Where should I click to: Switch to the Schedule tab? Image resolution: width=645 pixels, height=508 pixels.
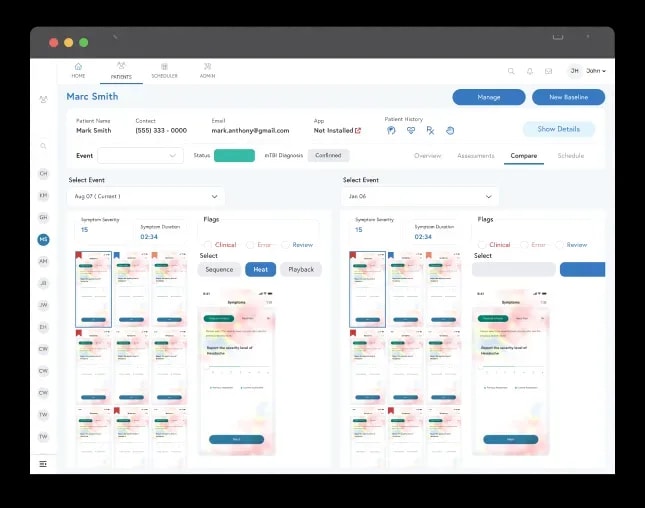point(571,155)
